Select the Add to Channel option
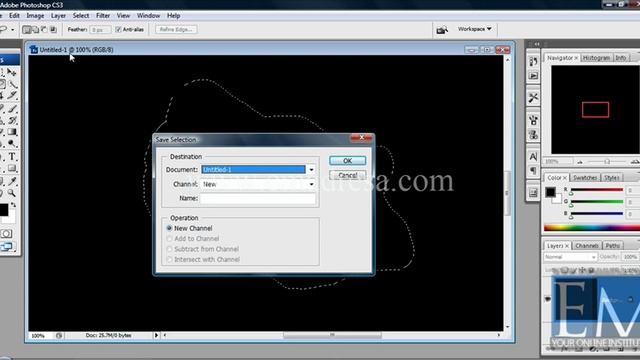 (x=169, y=239)
